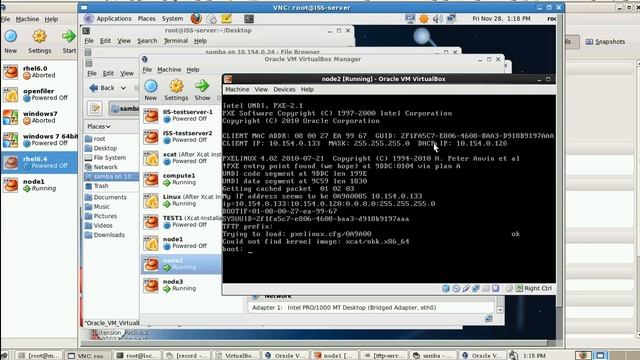Screen dimensions: 640x360
Task: Select windows7 Aborted VM in outer list
Action: point(39,117)
